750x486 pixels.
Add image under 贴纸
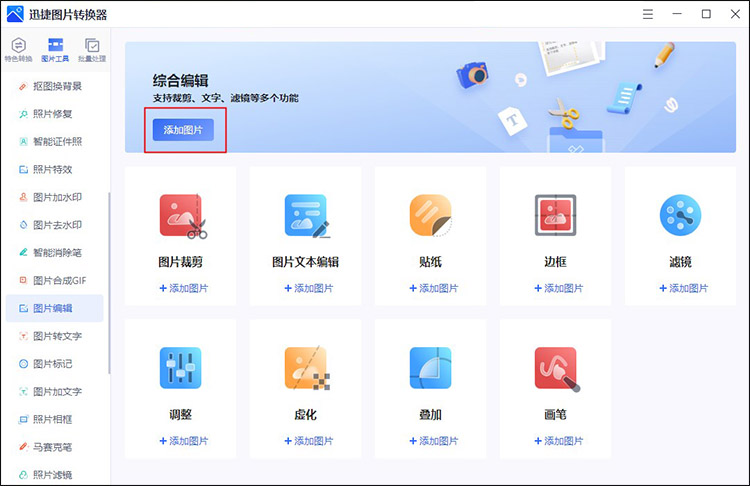(434, 288)
